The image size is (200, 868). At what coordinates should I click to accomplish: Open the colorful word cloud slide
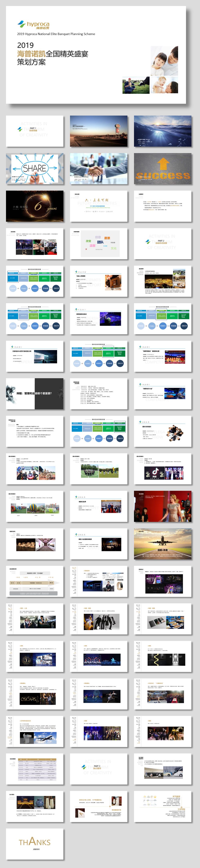point(98,244)
